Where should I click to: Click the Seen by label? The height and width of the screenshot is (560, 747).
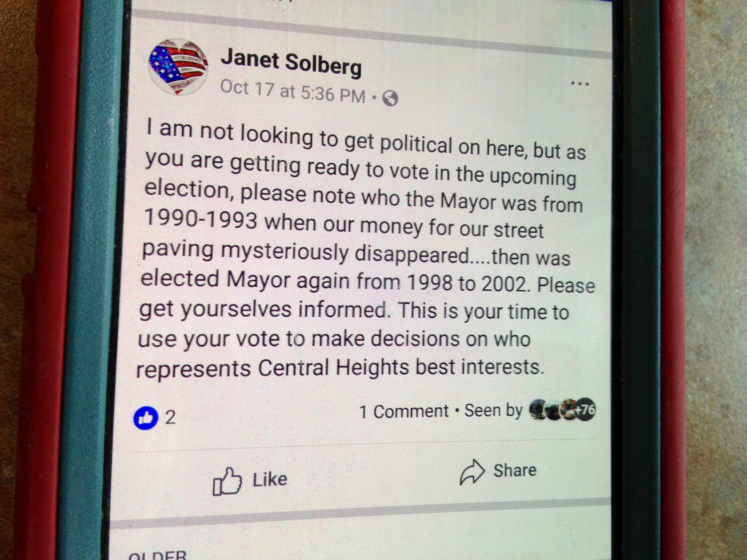pyautogui.click(x=493, y=410)
